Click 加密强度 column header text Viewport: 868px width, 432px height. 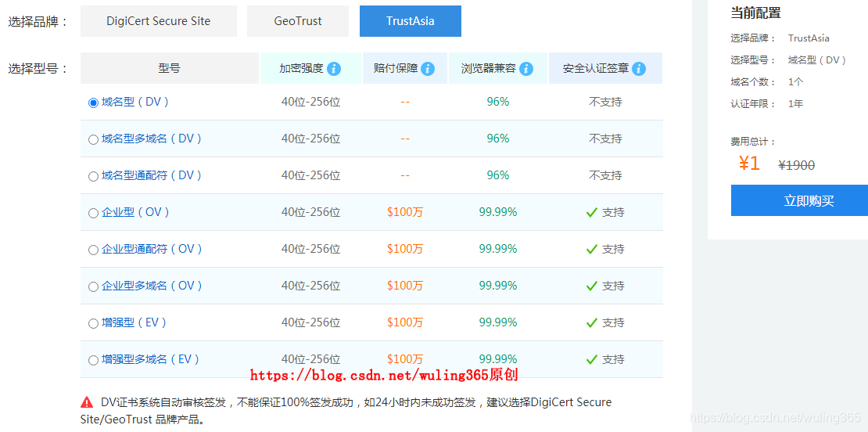tap(301, 69)
